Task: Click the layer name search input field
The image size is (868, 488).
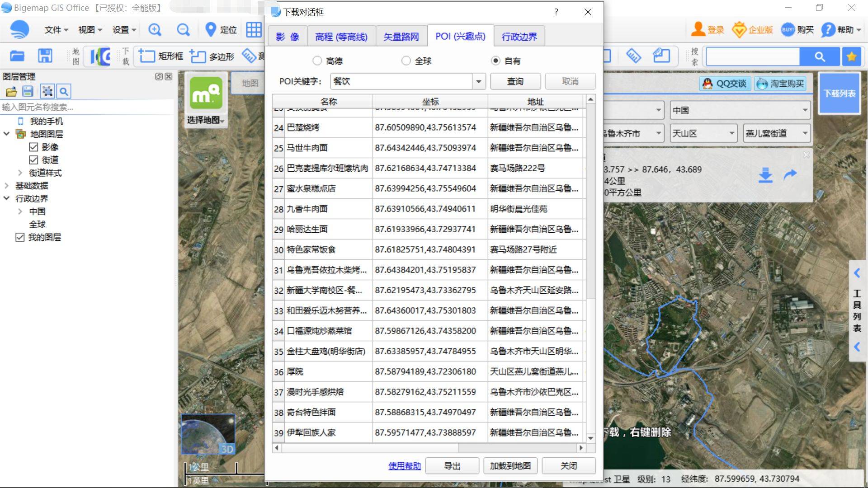Action: (86, 107)
